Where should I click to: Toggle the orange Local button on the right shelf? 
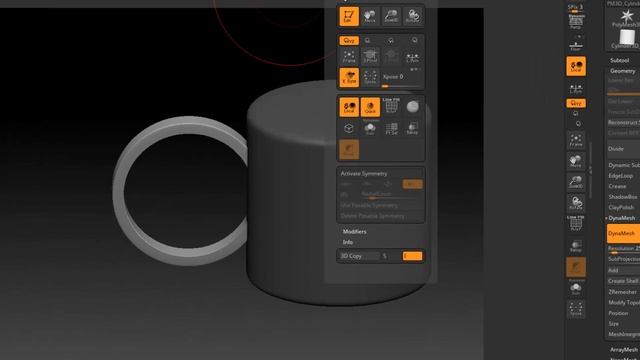click(x=576, y=66)
